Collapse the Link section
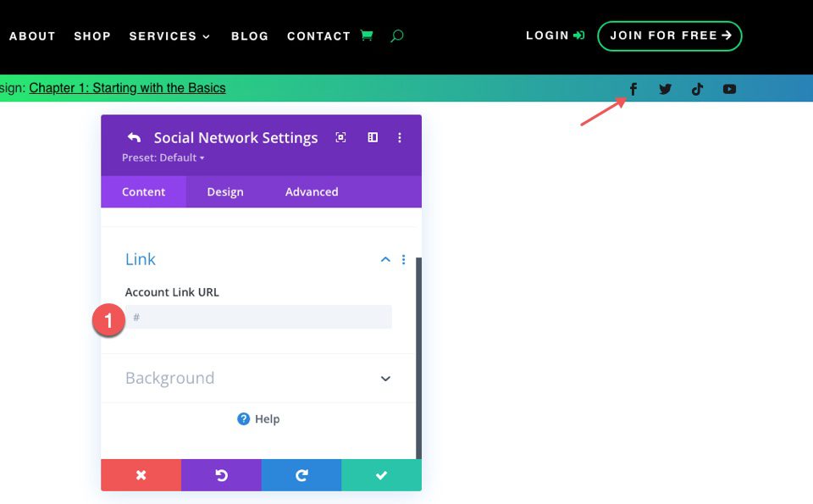The image size is (813, 504). 385,259
